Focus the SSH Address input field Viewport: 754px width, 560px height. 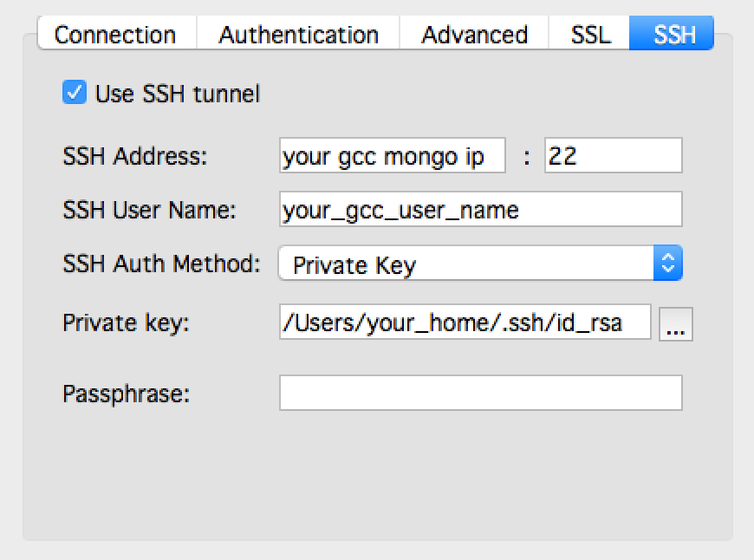point(392,155)
